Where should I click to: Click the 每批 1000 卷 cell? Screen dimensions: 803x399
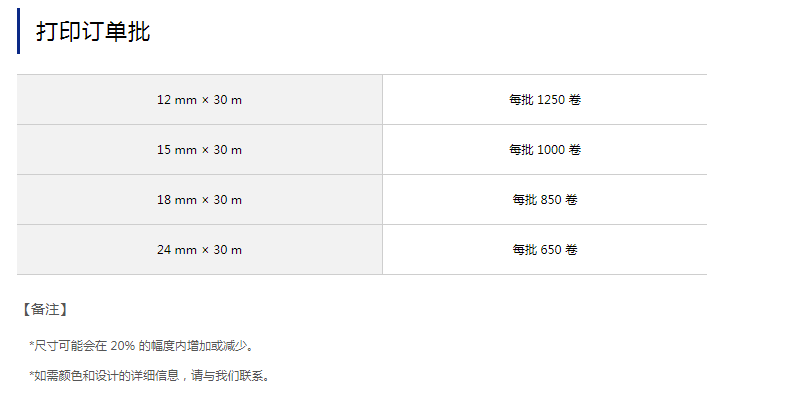(x=545, y=150)
